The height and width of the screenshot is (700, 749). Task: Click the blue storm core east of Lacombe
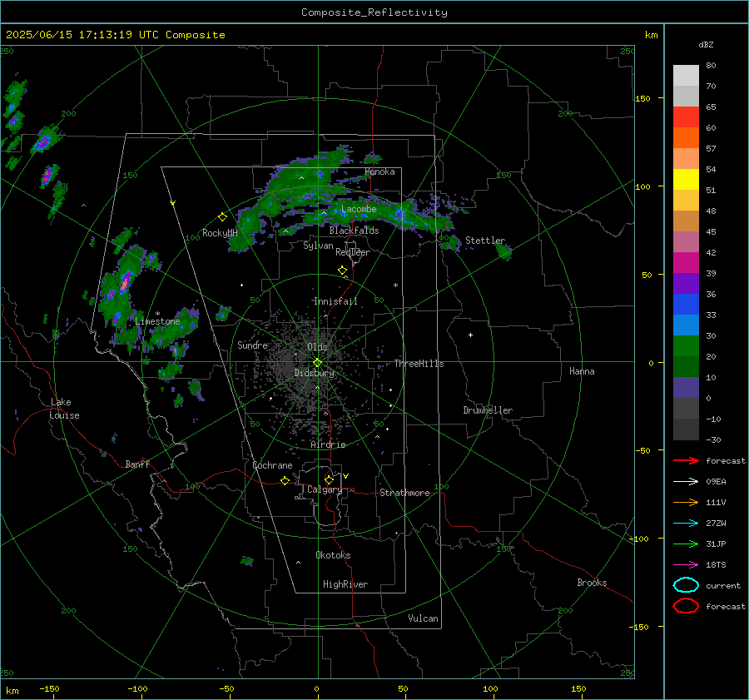point(400,216)
